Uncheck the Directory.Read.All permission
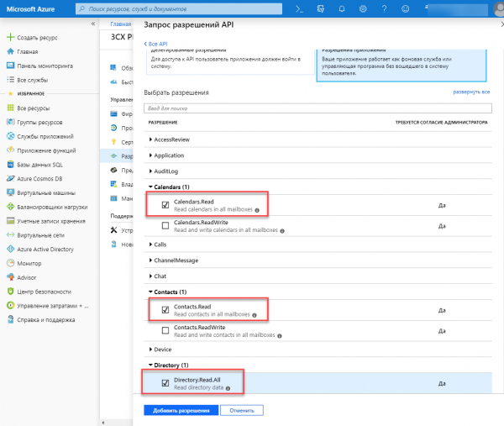 coord(165,382)
